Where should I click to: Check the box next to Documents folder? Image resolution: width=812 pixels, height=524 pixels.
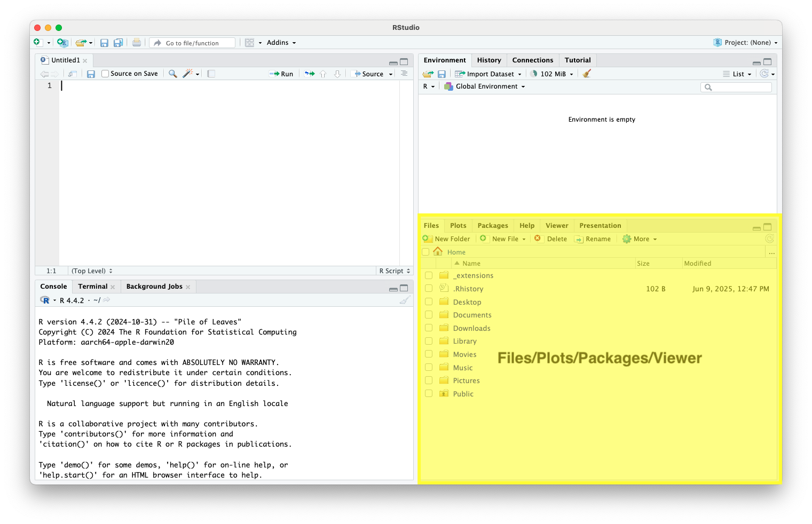(429, 315)
